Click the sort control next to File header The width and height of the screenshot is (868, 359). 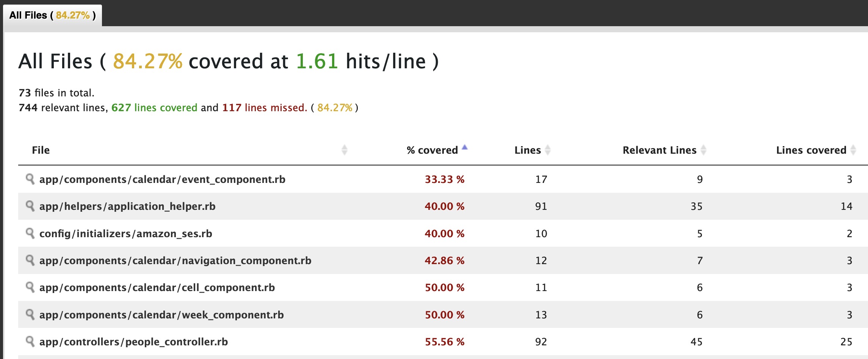pyautogui.click(x=344, y=150)
